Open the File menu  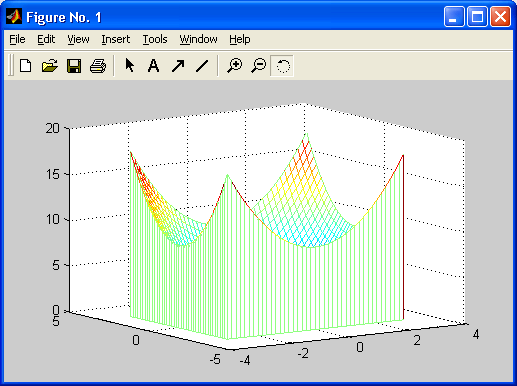(x=17, y=39)
